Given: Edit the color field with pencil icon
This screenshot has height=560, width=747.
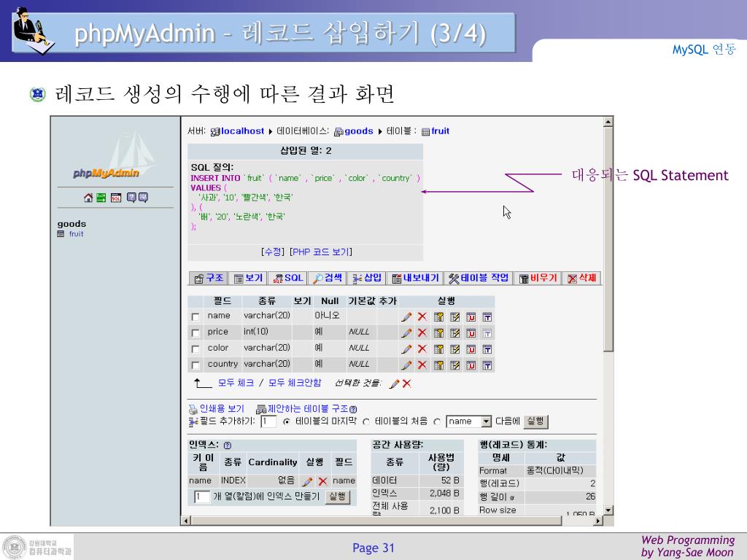Looking at the screenshot, I should click(406, 349).
